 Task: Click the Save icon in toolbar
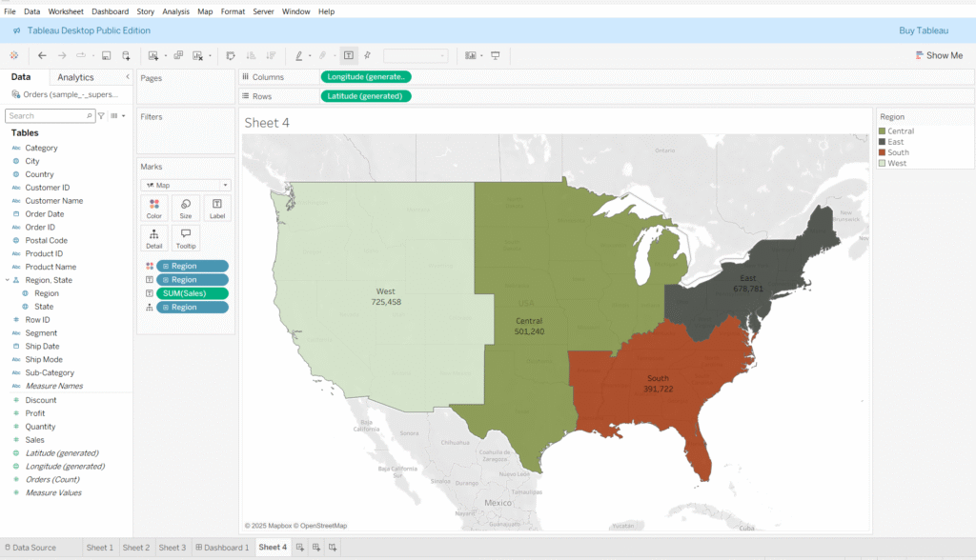point(106,55)
